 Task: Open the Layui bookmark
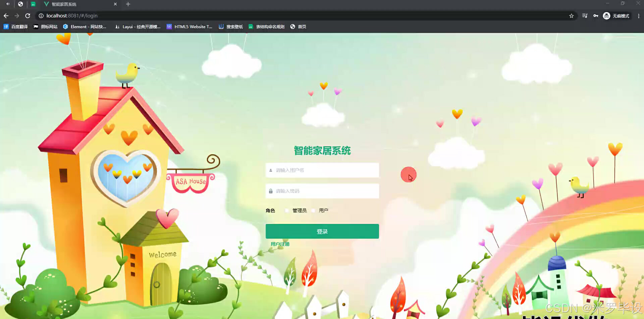[x=138, y=26]
